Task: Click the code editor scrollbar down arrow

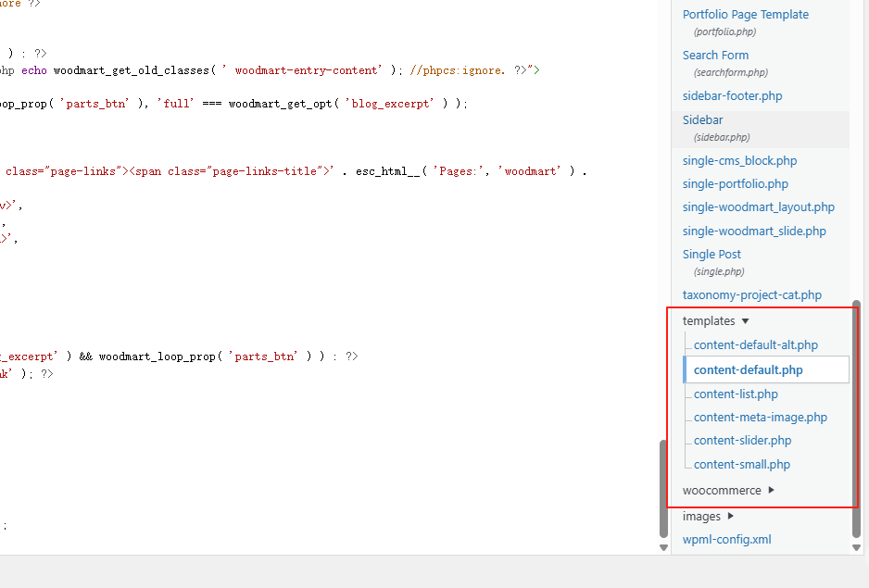Action: point(662,547)
